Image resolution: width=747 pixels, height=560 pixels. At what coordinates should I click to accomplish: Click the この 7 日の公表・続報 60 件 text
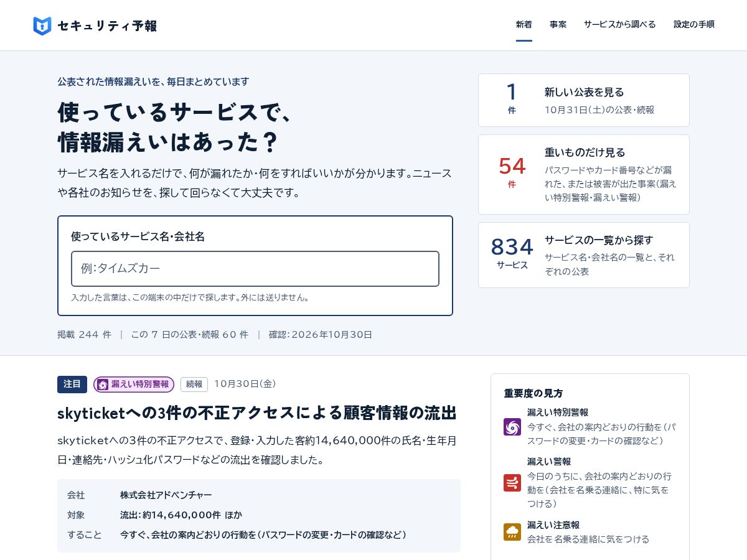[189, 335]
